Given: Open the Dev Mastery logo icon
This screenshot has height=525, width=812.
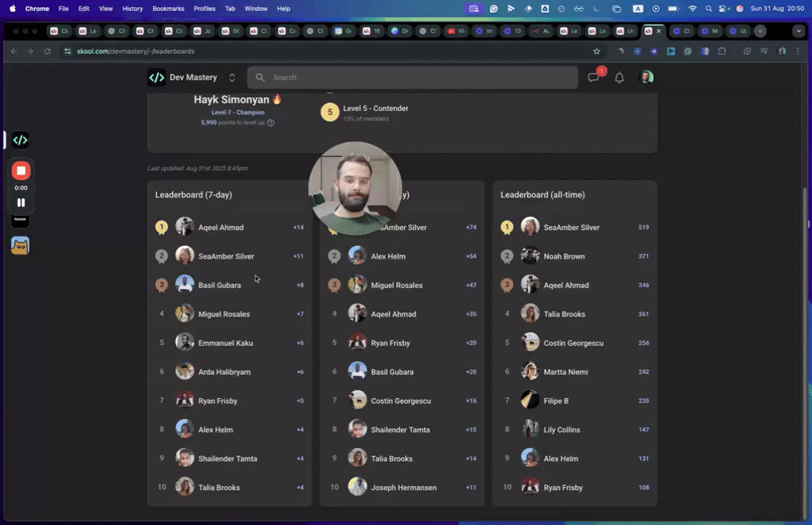Looking at the screenshot, I should [156, 78].
